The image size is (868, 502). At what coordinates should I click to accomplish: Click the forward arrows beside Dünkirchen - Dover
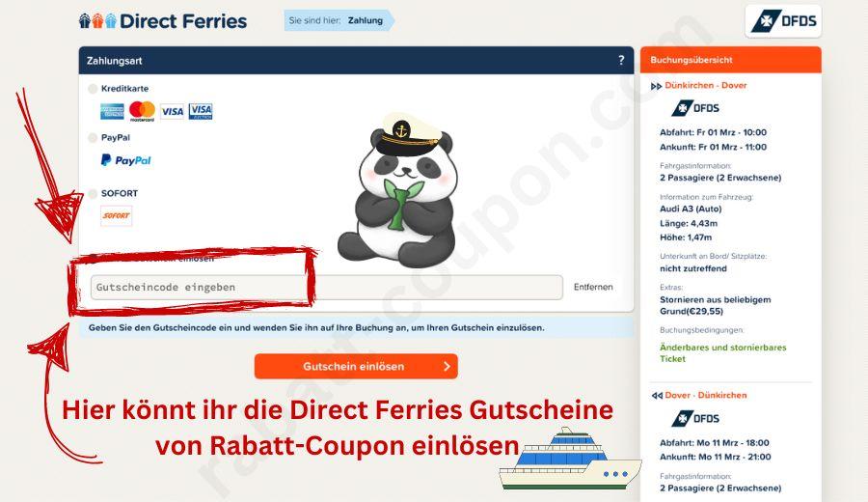[656, 86]
